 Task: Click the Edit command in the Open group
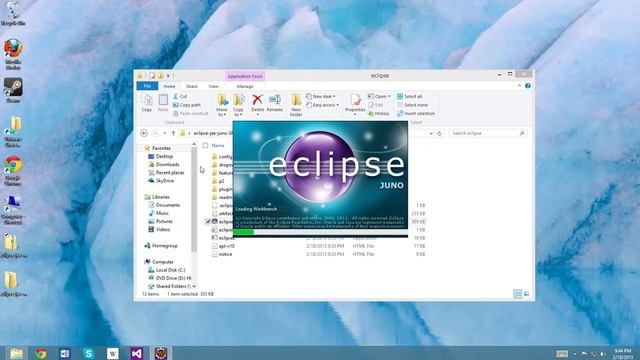[x=376, y=105]
